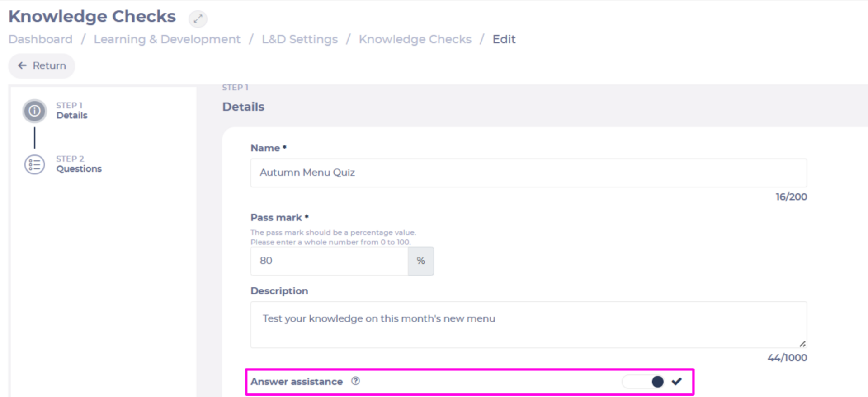Click the expand icon beside Knowledge Checks title
This screenshot has height=397, width=868.
click(198, 19)
